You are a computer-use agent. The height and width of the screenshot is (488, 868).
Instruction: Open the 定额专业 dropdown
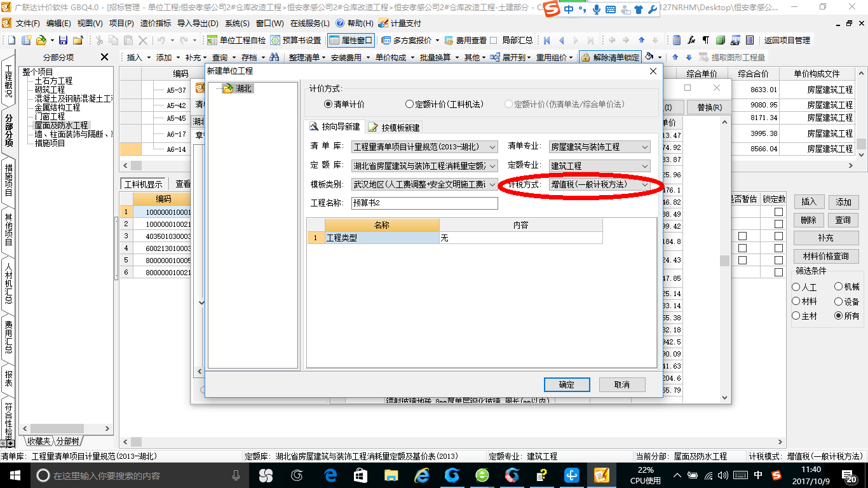[x=600, y=166]
